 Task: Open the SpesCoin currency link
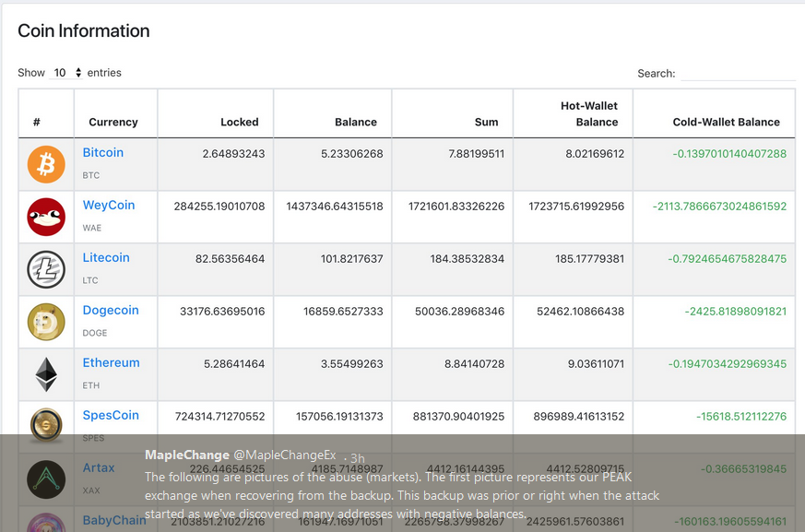pos(111,416)
